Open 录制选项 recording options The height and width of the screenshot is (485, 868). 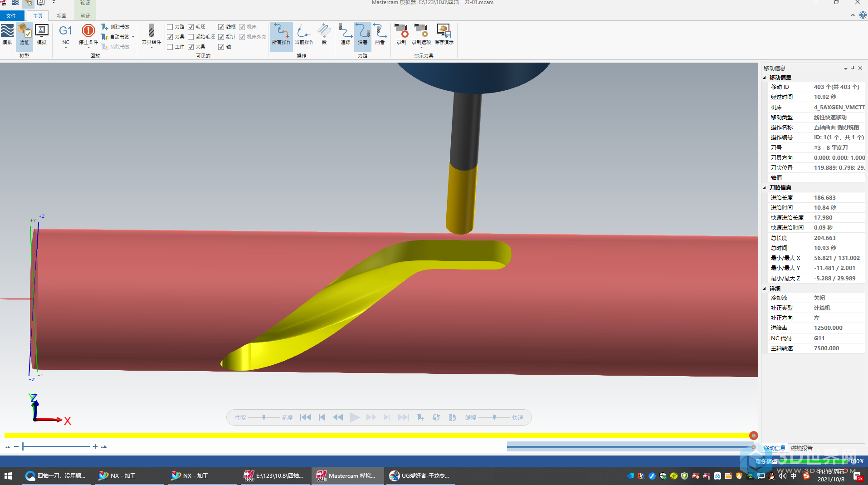pos(421,35)
